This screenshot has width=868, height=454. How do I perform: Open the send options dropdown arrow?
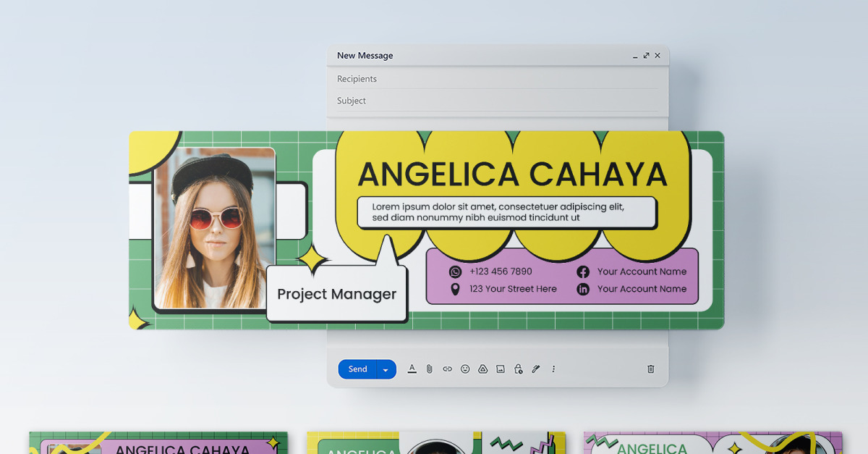point(386,369)
